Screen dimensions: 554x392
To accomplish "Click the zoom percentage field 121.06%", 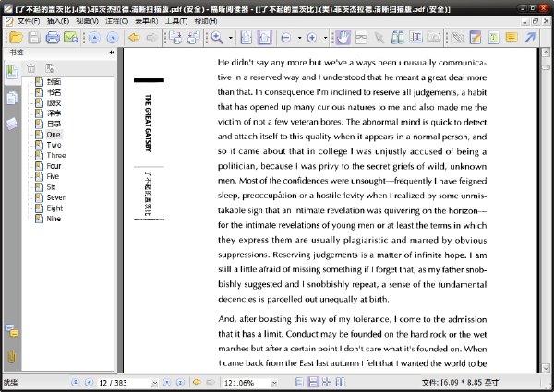I will [246, 383].
